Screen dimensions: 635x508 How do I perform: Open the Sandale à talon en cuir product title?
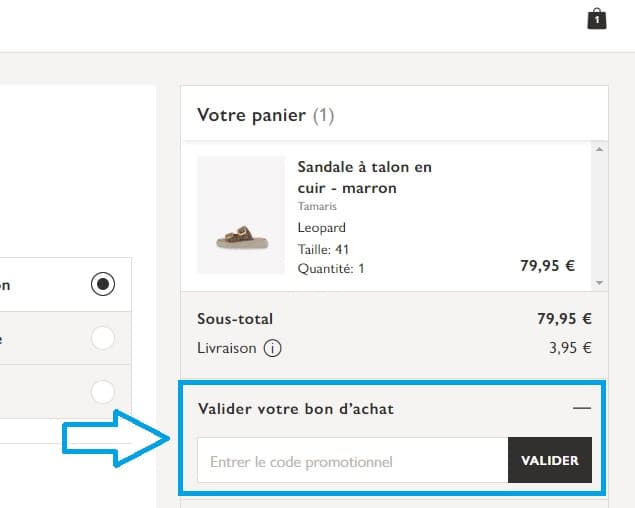tap(364, 177)
